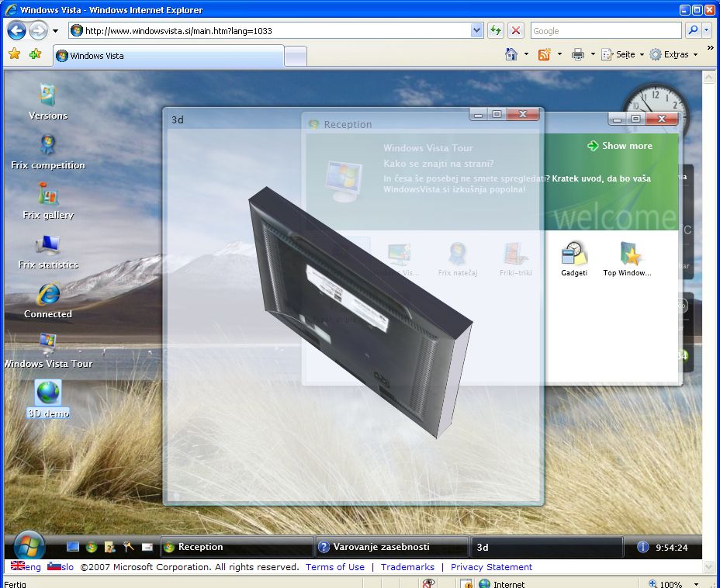Open the Seite menu
720x588 pixels.
tap(622, 54)
